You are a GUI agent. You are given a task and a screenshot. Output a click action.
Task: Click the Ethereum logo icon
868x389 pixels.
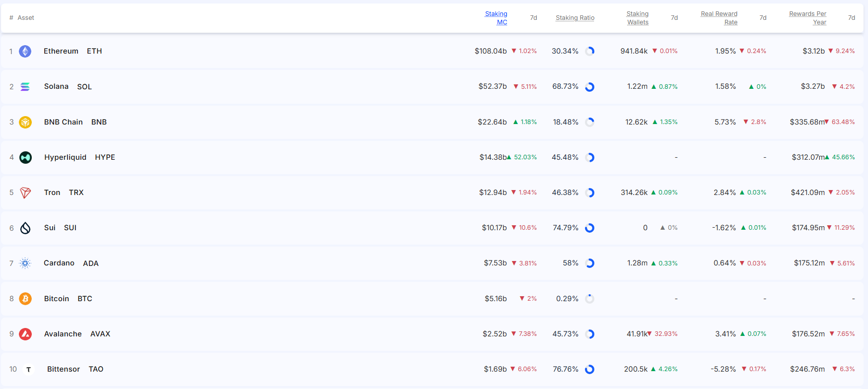click(x=25, y=51)
